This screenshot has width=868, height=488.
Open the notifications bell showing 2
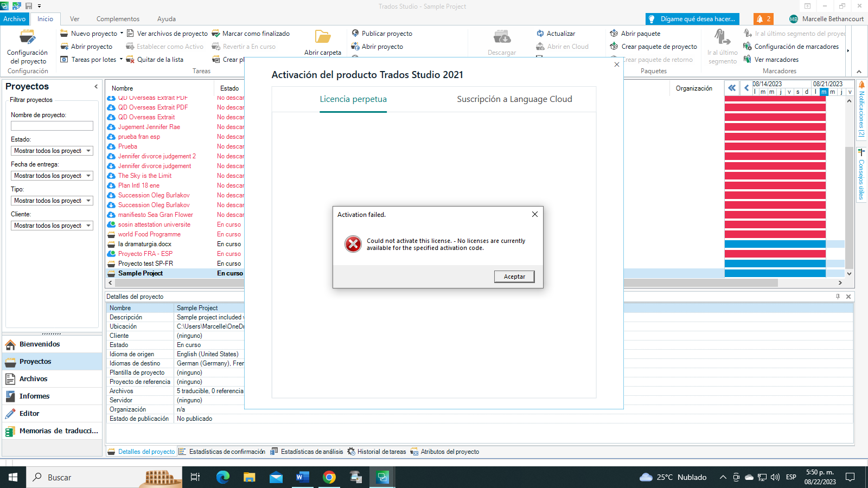(763, 19)
